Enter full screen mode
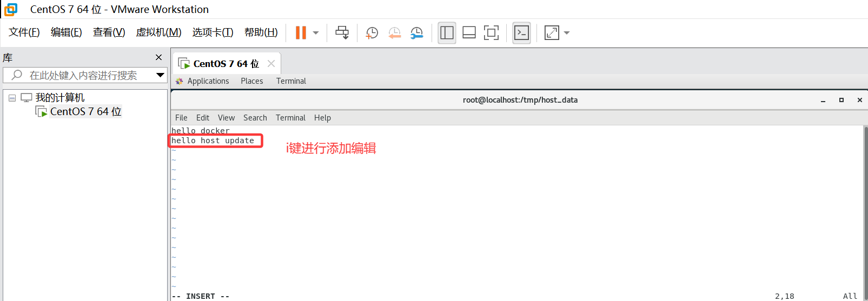The height and width of the screenshot is (301, 868). pyautogui.click(x=491, y=32)
